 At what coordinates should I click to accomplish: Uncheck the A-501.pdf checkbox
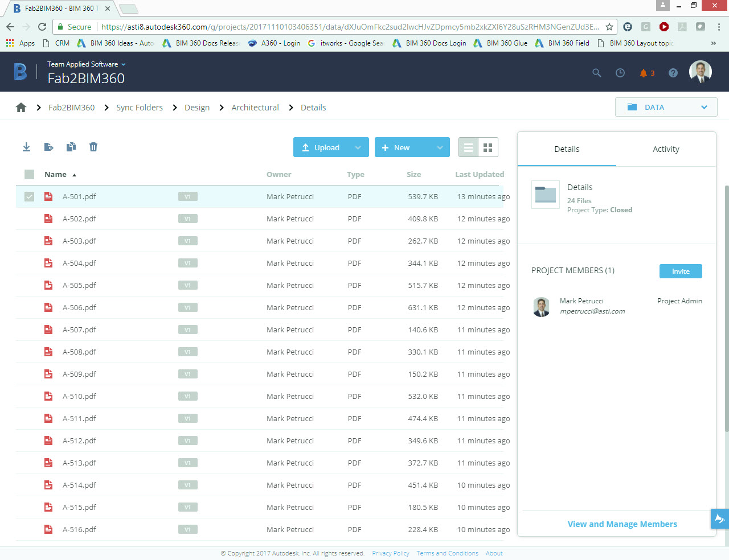(30, 197)
